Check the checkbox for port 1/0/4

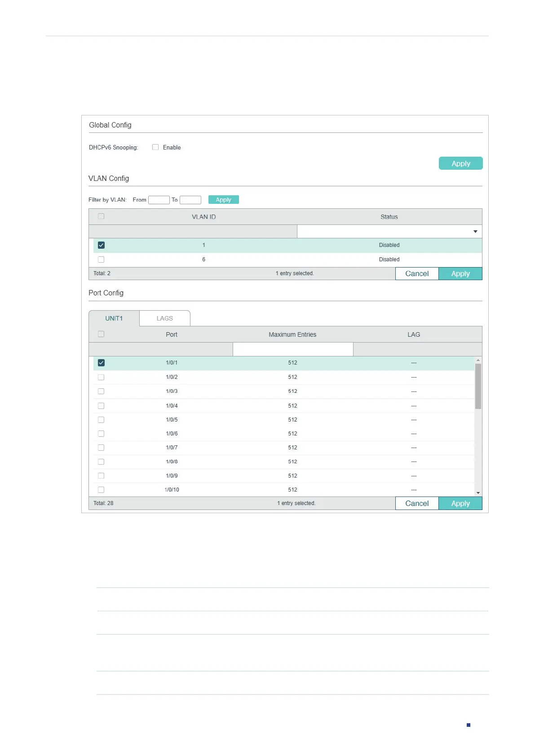click(101, 406)
